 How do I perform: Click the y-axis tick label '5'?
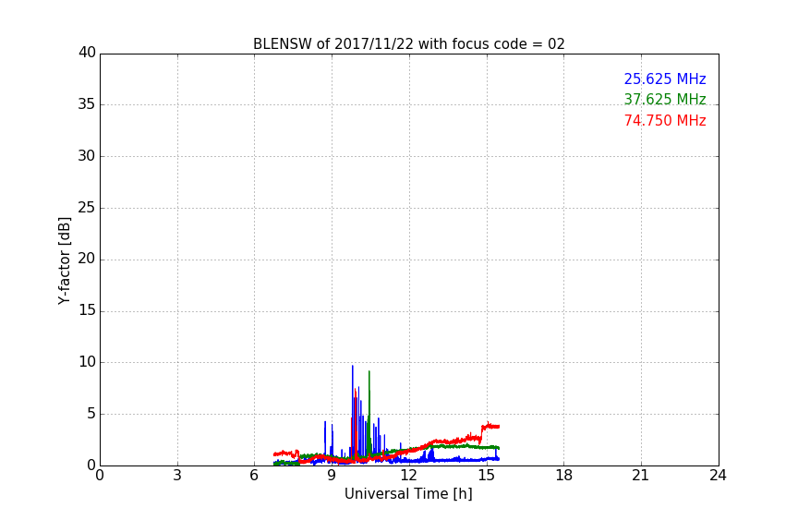[x=91, y=414]
